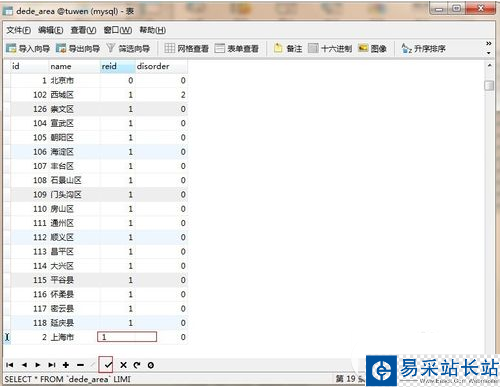The height and width of the screenshot is (387, 500).
Task: Select the 大兴区 name cell
Action: pyautogui.click(x=74, y=266)
